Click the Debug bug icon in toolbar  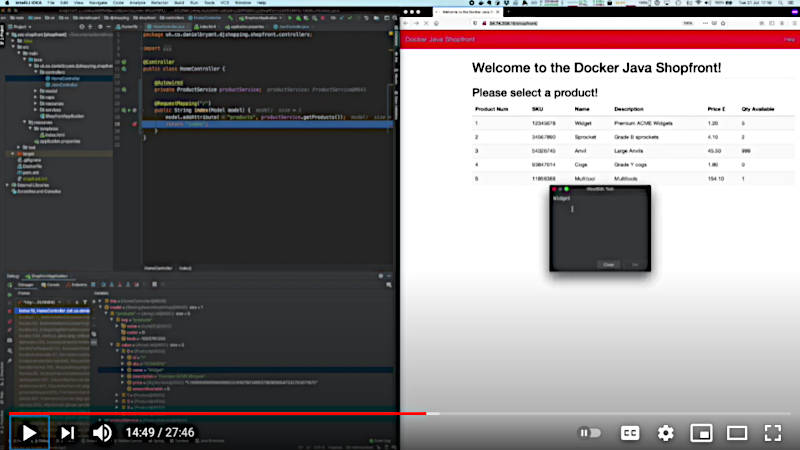pyautogui.click(x=298, y=18)
